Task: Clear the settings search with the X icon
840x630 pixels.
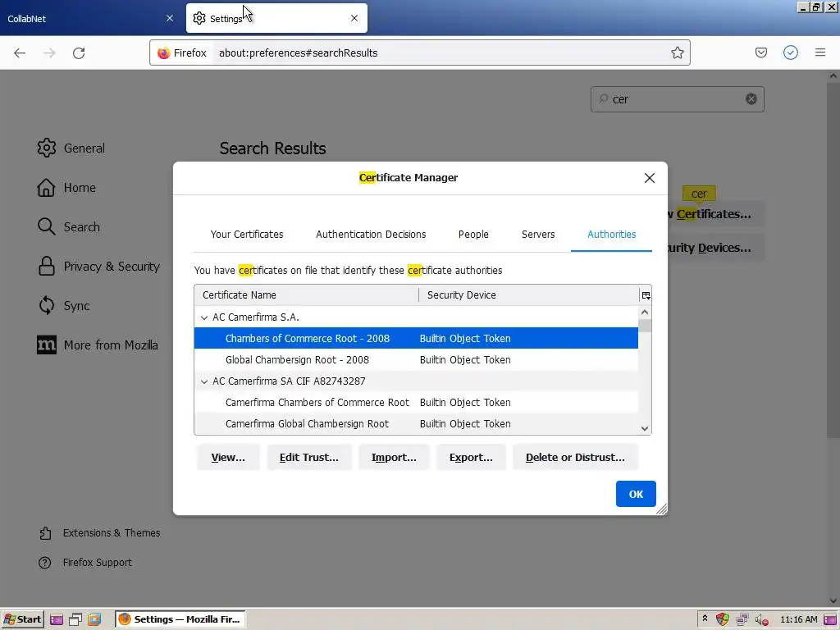Action: [x=751, y=99]
